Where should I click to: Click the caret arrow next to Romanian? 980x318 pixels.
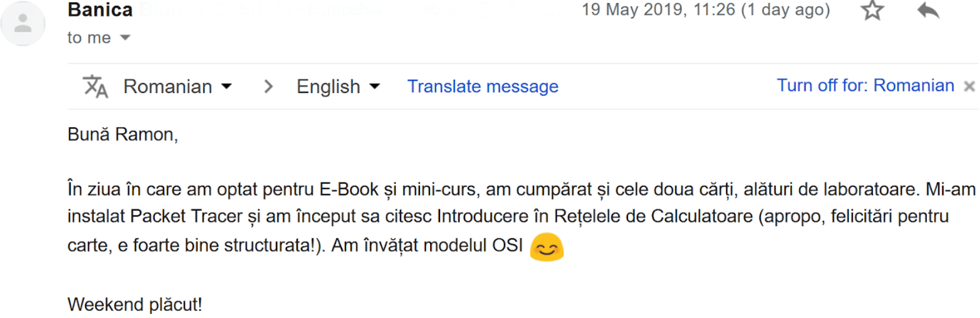coord(226,87)
